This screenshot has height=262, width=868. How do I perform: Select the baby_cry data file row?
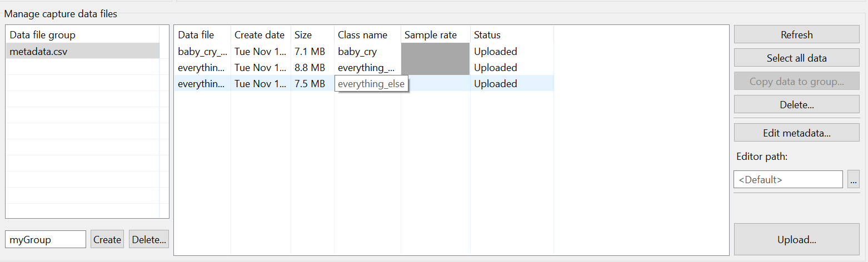[x=203, y=52]
